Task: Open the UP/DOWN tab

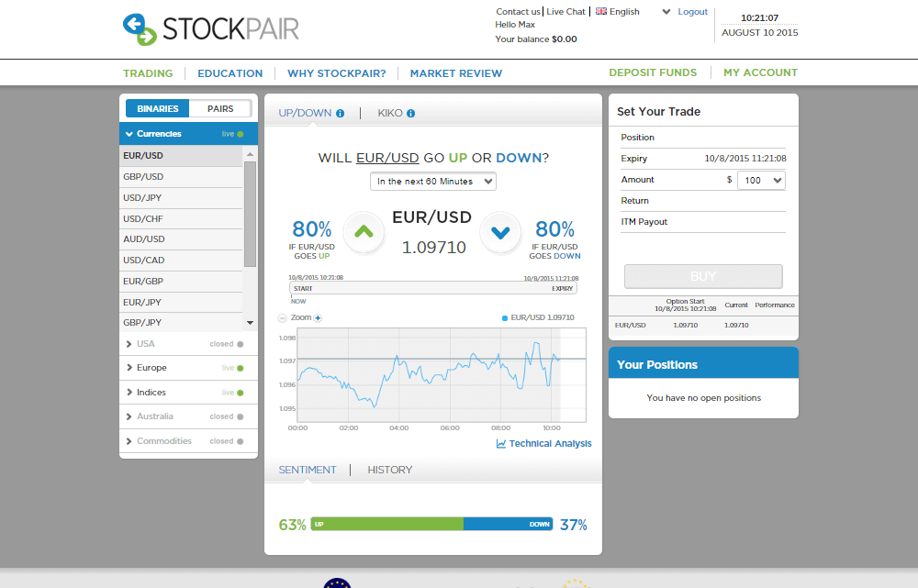Action: point(305,113)
